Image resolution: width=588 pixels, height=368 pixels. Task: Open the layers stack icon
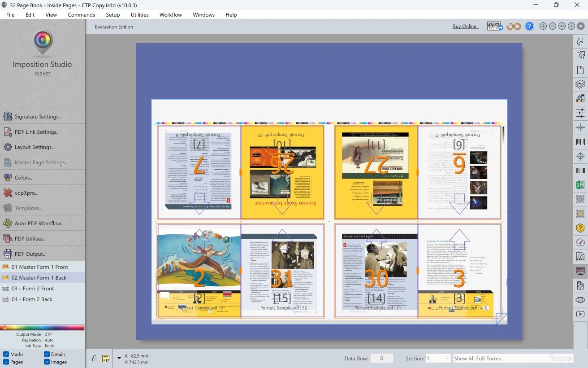[x=580, y=84]
